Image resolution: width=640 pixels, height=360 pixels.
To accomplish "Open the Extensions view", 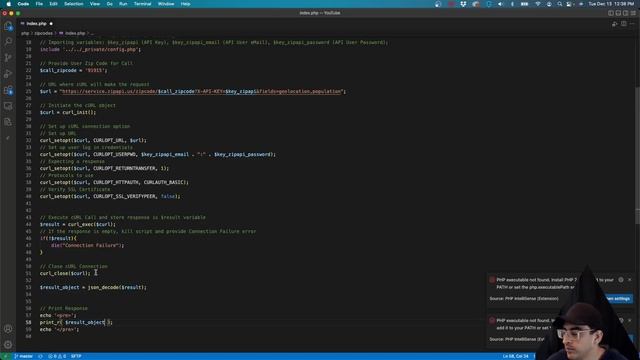I will 8,90.
